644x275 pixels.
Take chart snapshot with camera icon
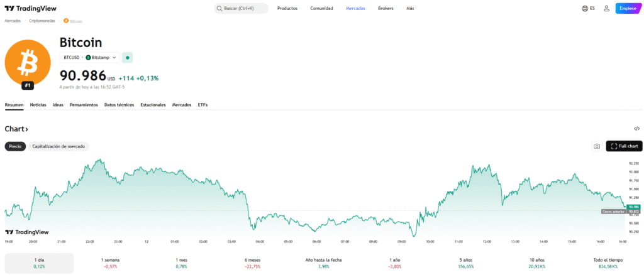pos(596,146)
